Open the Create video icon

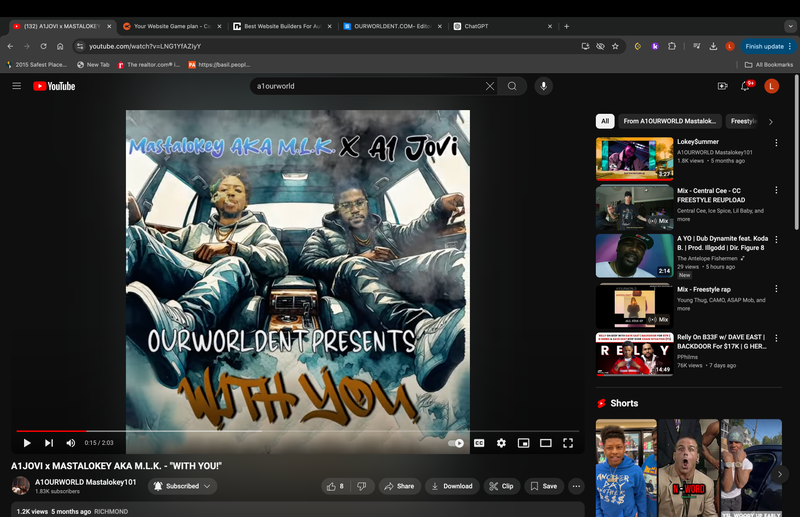(722, 86)
